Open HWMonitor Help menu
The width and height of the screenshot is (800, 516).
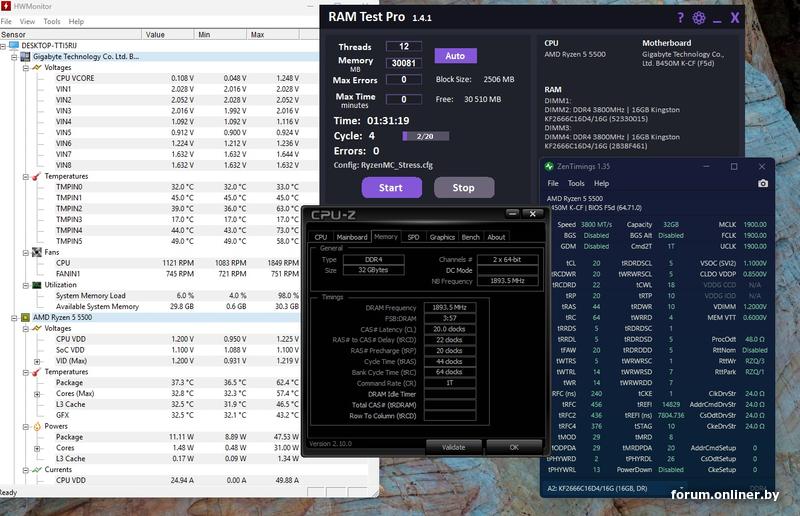click(76, 21)
